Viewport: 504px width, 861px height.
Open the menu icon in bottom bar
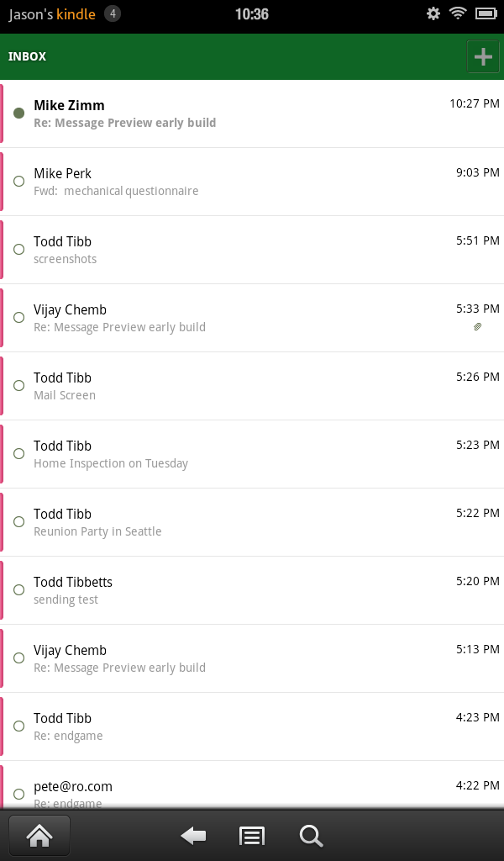[x=252, y=836]
